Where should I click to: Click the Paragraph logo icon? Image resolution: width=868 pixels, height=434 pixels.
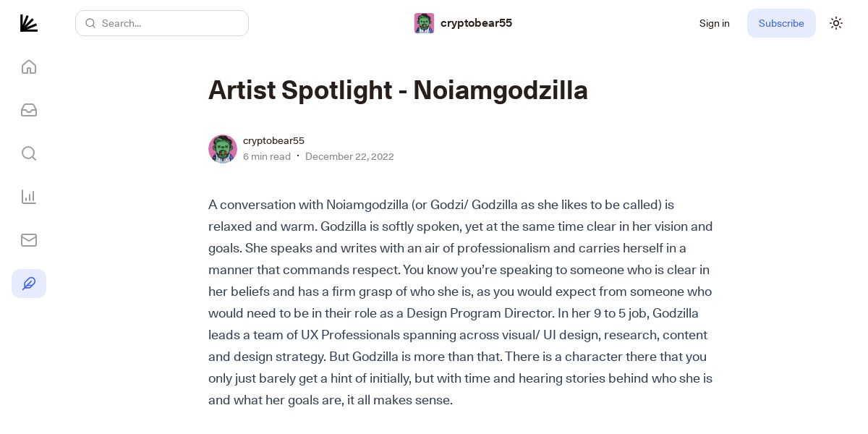click(29, 23)
